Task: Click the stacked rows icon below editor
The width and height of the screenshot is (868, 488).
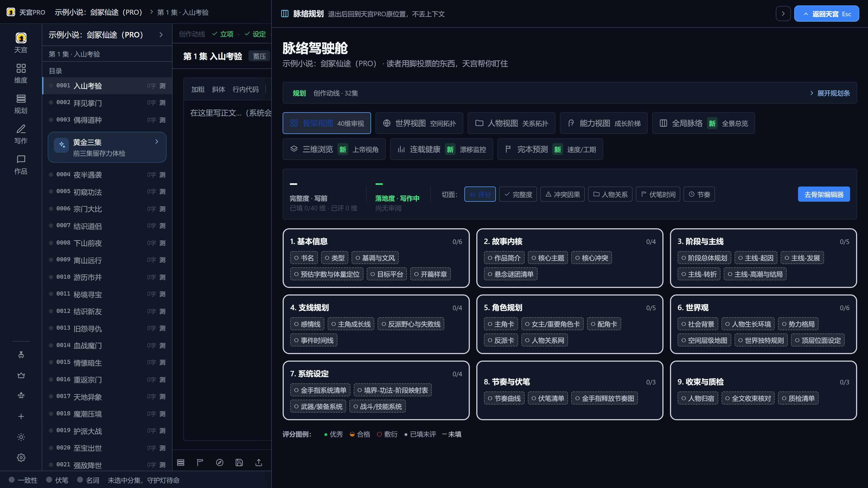Action: 181,463
